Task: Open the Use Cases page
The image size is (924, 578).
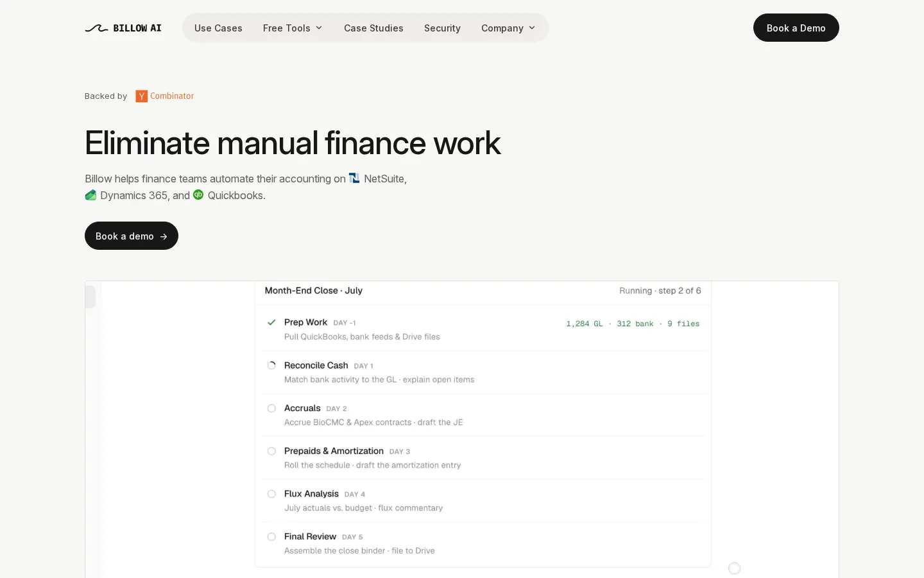Action: tap(218, 28)
